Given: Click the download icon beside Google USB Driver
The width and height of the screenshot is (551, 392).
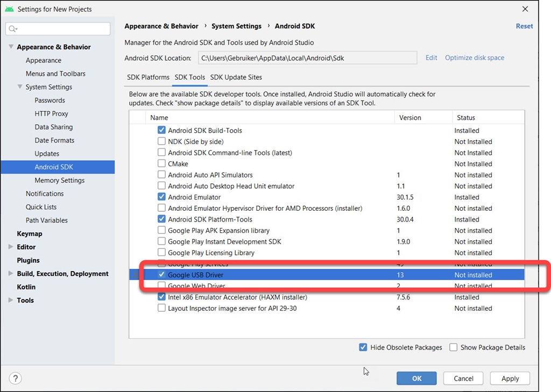Looking at the screenshot, I should tap(137, 275).
